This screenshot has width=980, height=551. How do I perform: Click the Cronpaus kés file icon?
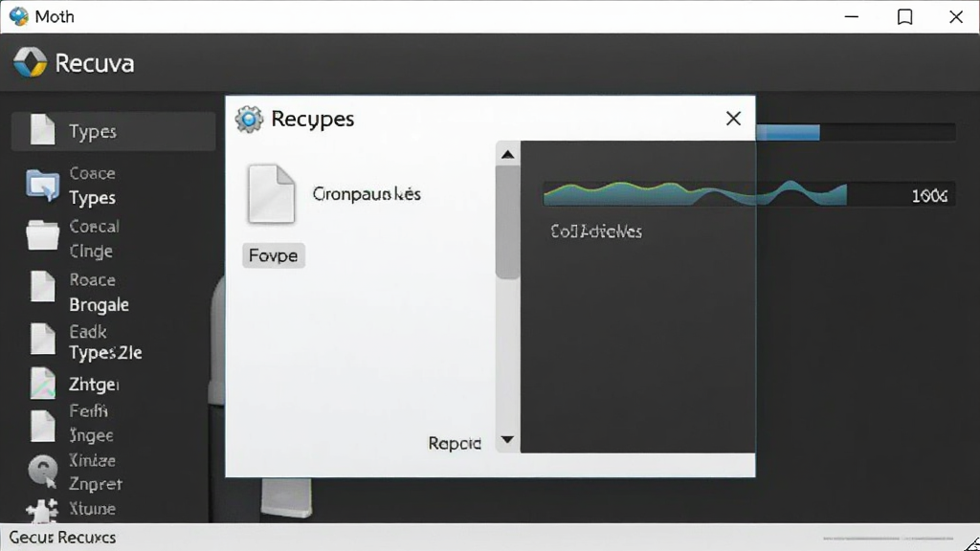pos(271,193)
